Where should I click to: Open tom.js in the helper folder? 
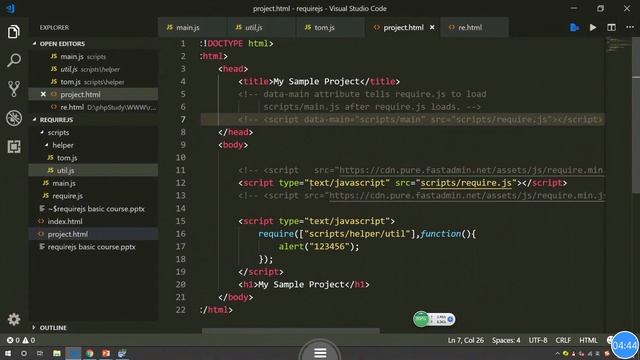tap(93, 158)
